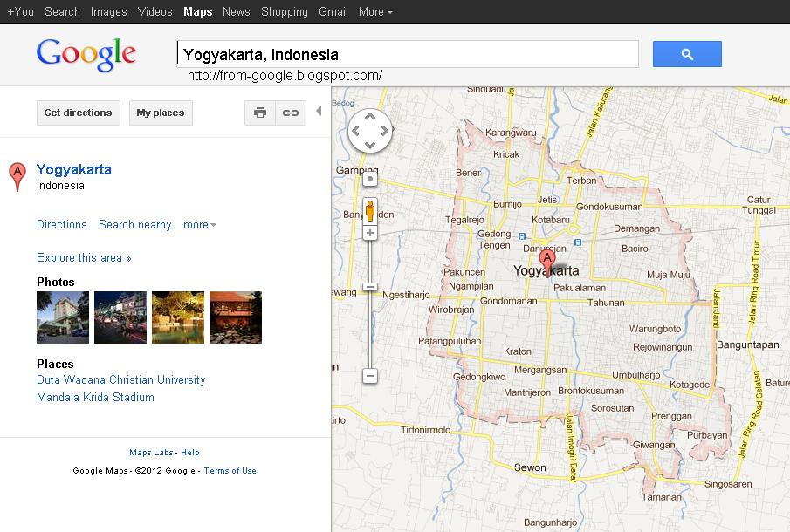Screen dimensions: 790x532
Task: Pan the map right arrow
Action: coord(384,131)
